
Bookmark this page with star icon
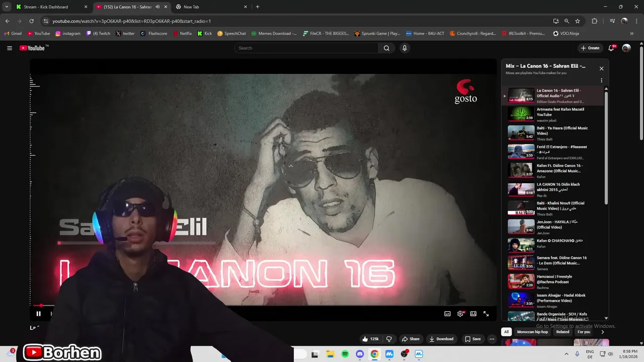pyautogui.click(x=578, y=21)
